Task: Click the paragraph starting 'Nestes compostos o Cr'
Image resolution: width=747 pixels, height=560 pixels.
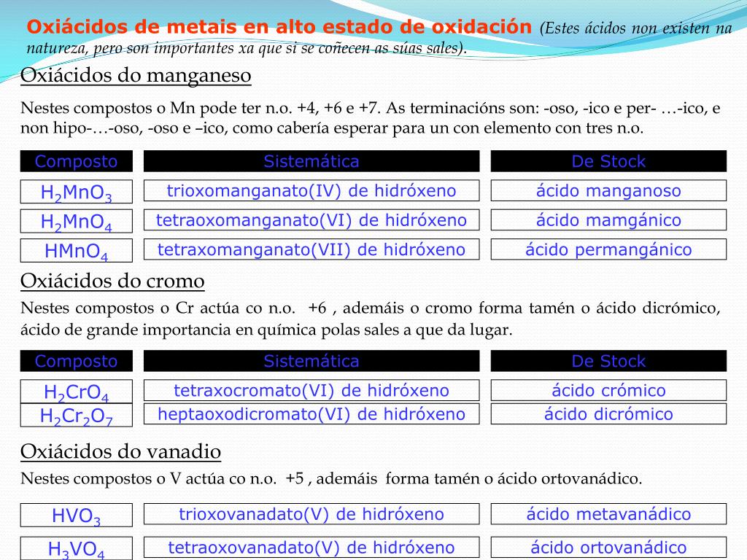Action: pyautogui.click(x=370, y=319)
